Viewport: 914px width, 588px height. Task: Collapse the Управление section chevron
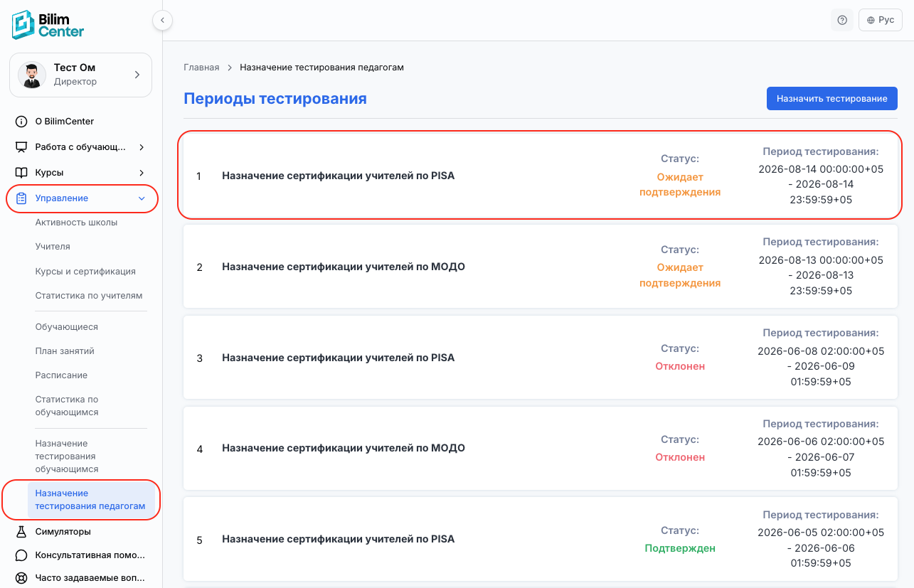click(142, 198)
